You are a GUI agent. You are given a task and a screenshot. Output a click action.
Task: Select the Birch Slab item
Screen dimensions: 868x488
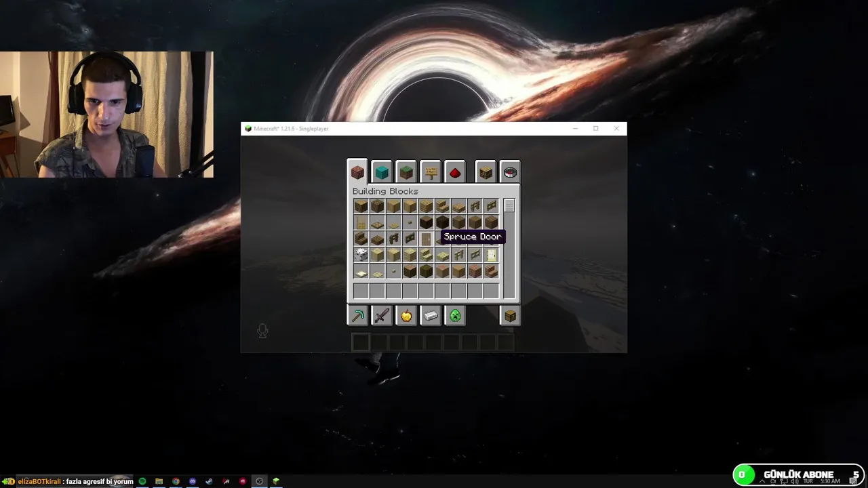pos(442,255)
